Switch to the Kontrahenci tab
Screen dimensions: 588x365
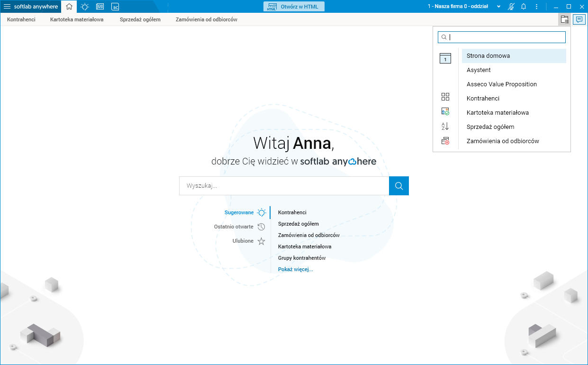pyautogui.click(x=21, y=19)
